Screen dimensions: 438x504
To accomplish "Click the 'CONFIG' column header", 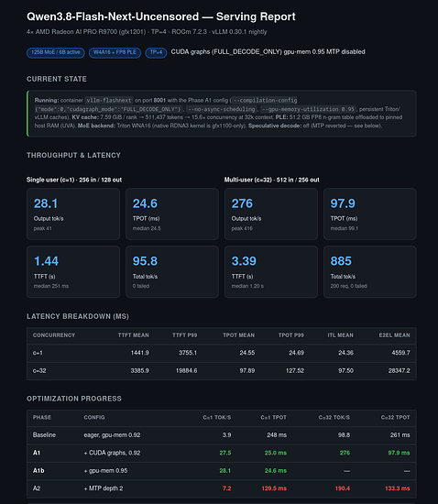I will coord(94,418).
